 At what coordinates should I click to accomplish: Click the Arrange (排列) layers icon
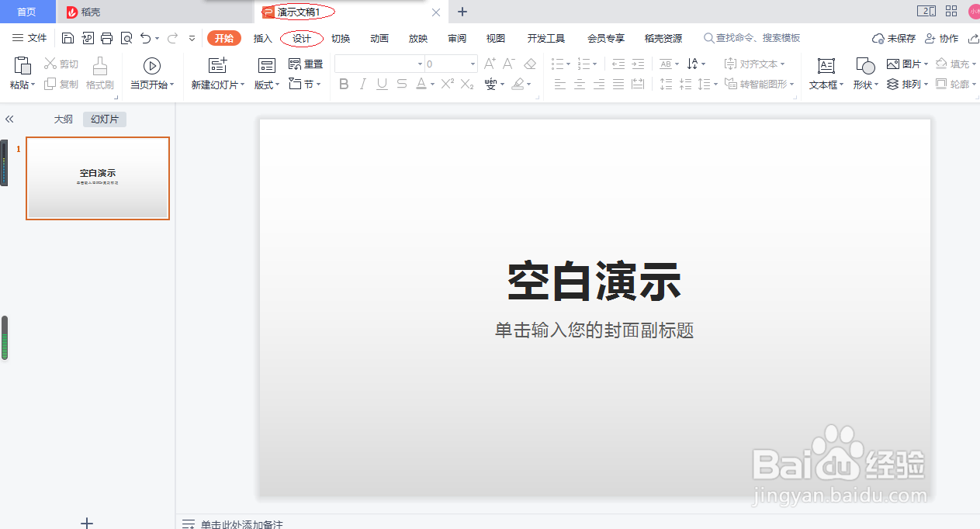[893, 84]
